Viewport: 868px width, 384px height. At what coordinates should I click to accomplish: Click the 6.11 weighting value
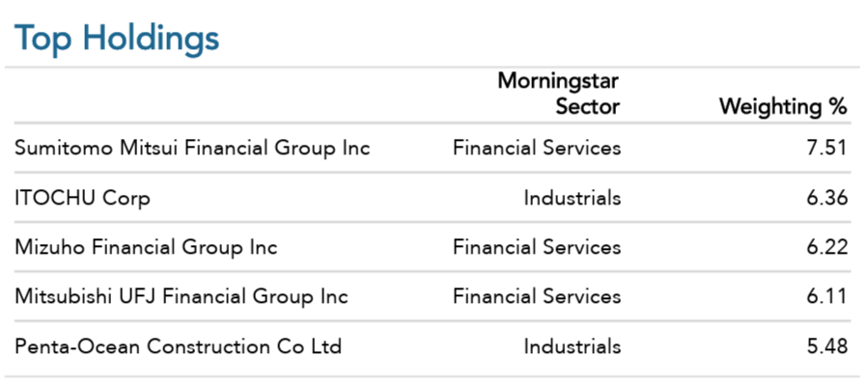(827, 296)
